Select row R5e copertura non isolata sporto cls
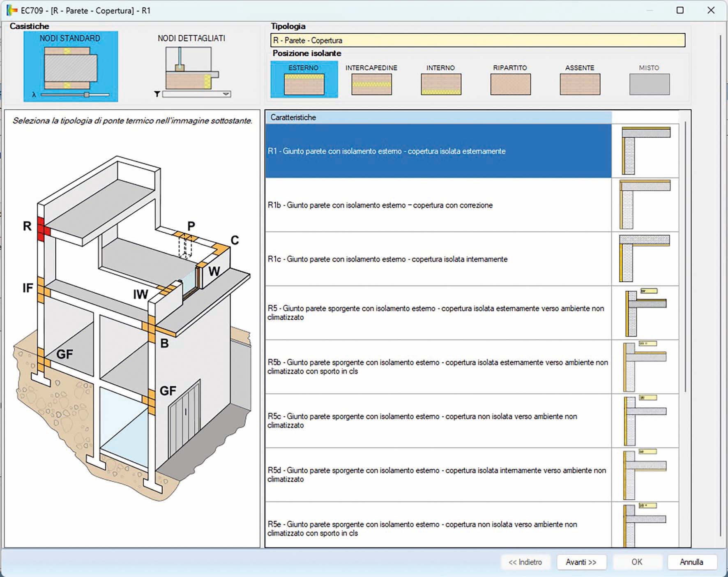This screenshot has width=728, height=577. 438,525
